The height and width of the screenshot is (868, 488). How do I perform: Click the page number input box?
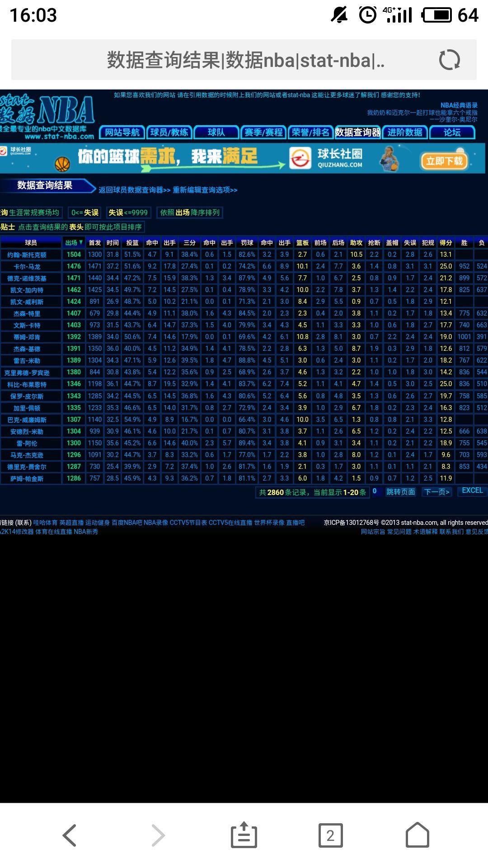[x=376, y=491]
